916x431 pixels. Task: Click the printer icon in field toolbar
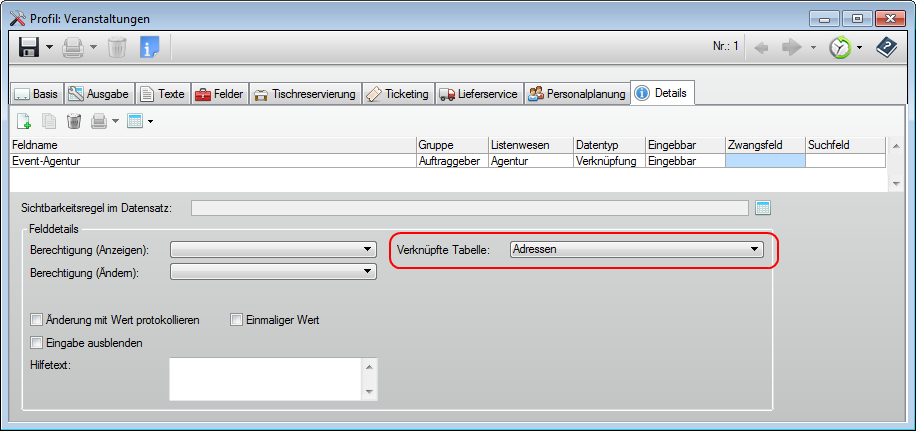[99, 121]
